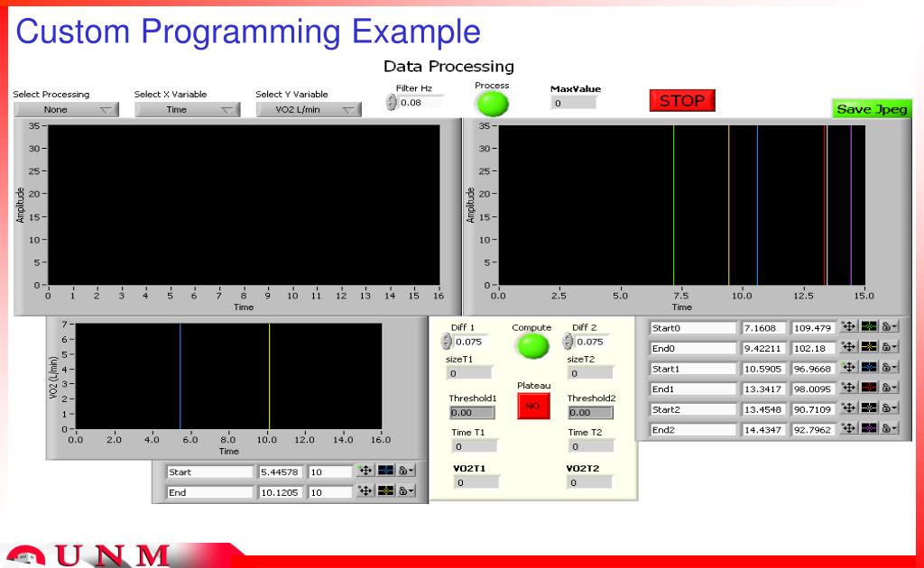Click the red Plateau NO indicator
The image size is (924, 568).
coord(533,406)
